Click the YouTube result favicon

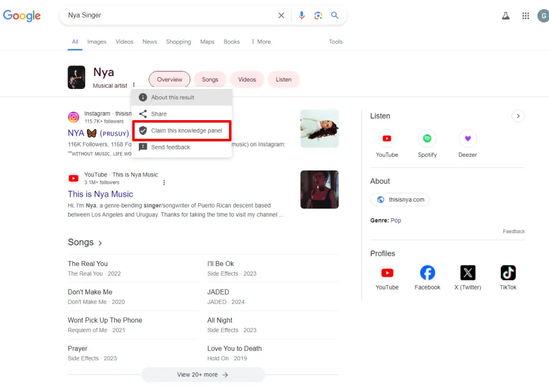pyautogui.click(x=73, y=179)
